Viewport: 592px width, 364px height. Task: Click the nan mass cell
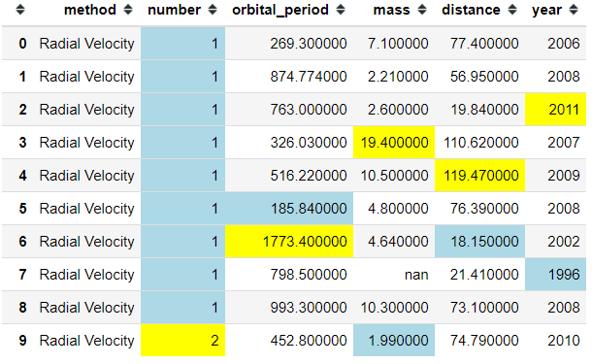tap(416, 275)
